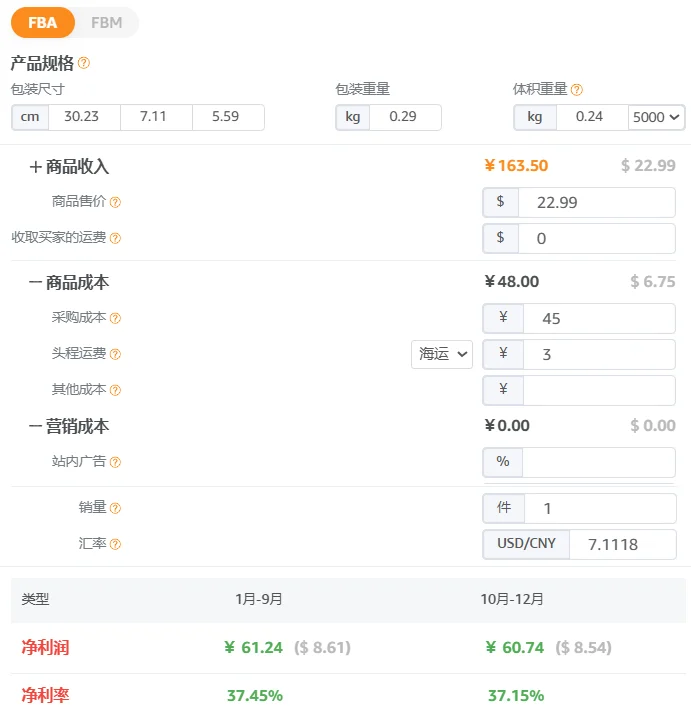Click the 商品售价 price field 22.99

(x=597, y=202)
